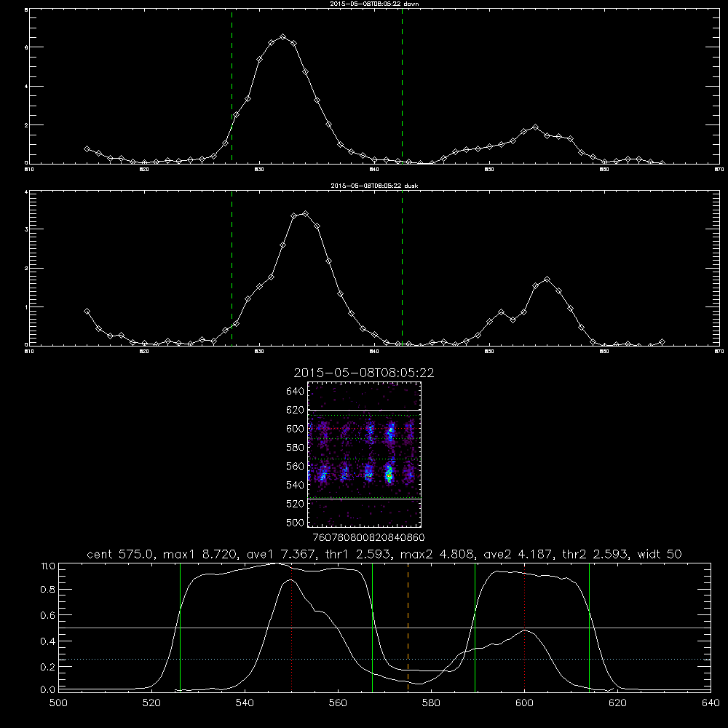Image resolution: width=728 pixels, height=728 pixels.
Task: Click the '0.6' label on the bottom plot y-axis
Action: [48, 615]
